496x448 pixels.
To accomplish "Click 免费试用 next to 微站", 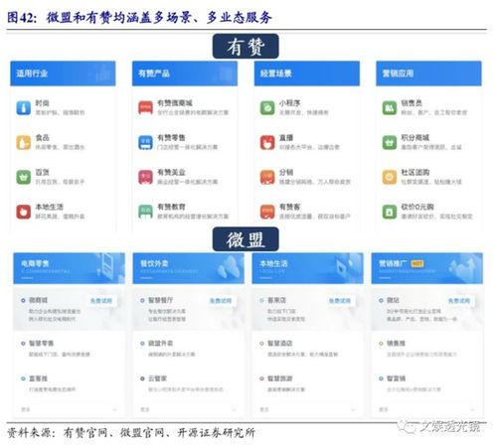I will click(459, 301).
